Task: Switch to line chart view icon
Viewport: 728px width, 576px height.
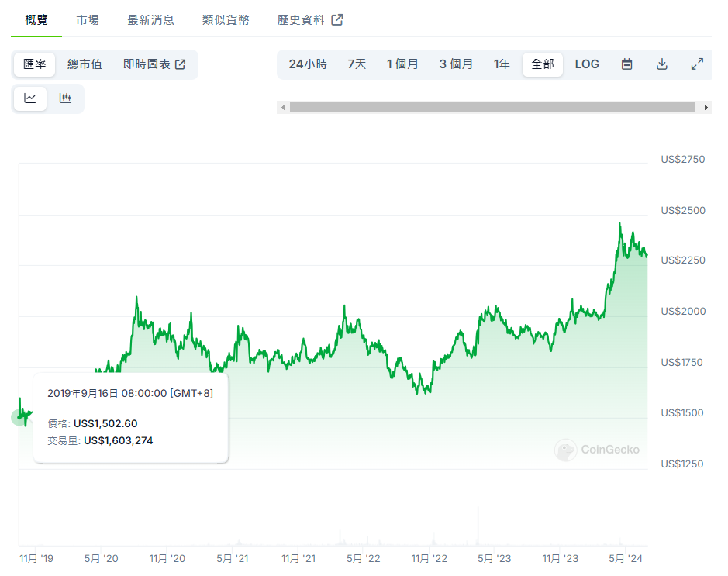Action: 30,98
